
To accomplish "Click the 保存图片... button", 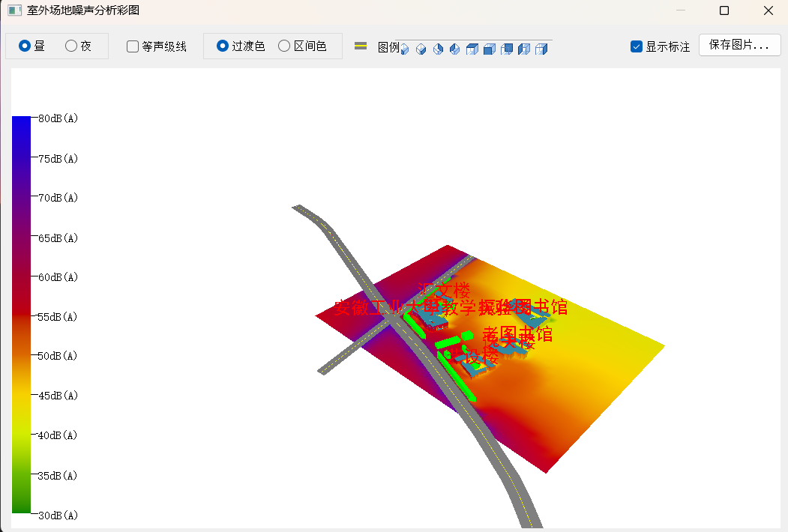I will coord(740,45).
